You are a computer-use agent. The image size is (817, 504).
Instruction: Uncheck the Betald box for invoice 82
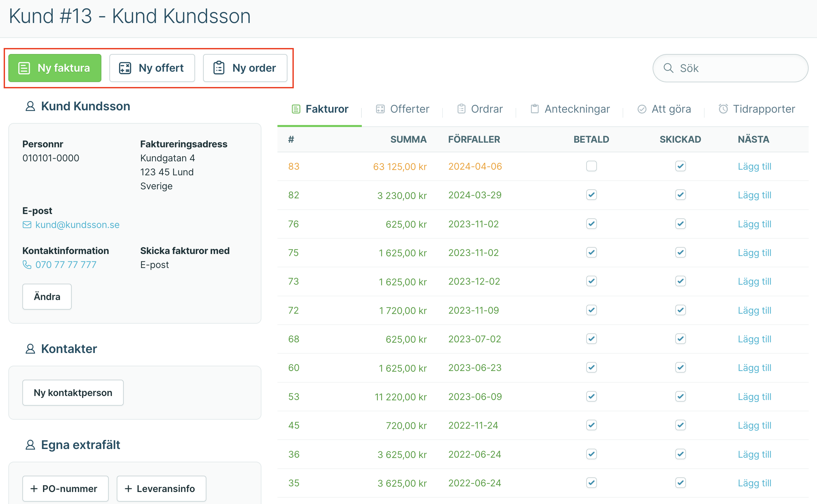click(591, 195)
